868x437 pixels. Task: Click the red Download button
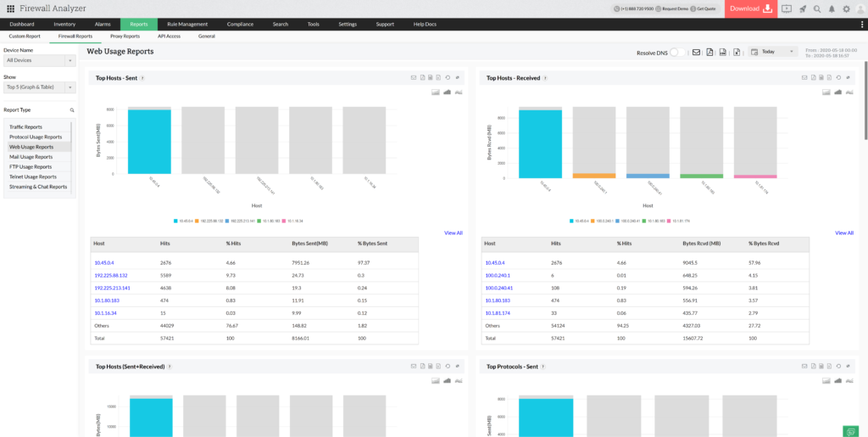(x=750, y=8)
